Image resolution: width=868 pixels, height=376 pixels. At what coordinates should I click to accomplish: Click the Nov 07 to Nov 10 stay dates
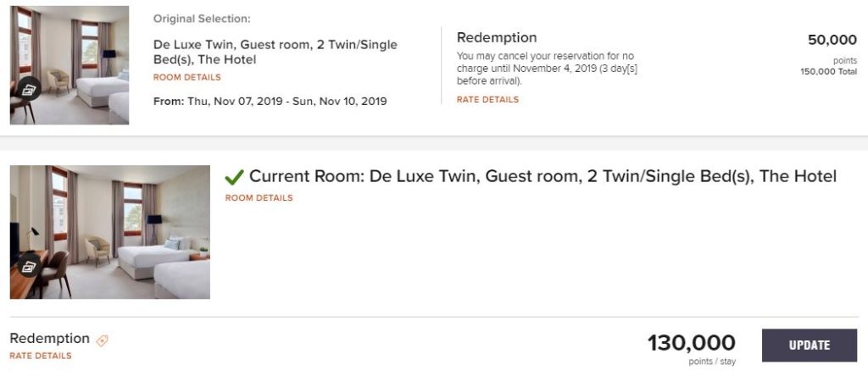(x=270, y=101)
